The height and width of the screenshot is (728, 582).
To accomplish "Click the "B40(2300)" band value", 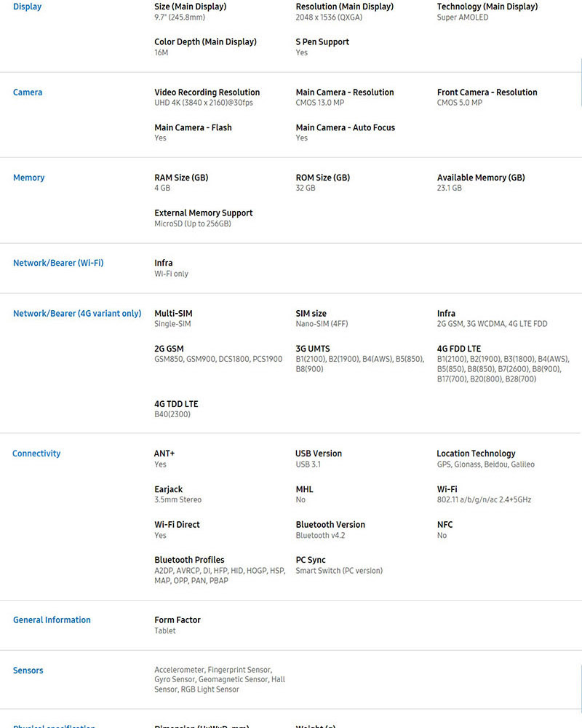I will [172, 415].
